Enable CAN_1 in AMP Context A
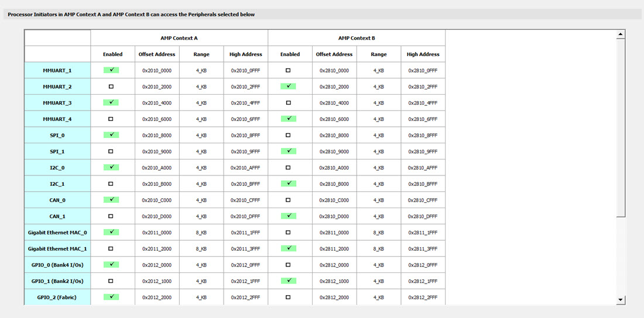 click(111, 216)
